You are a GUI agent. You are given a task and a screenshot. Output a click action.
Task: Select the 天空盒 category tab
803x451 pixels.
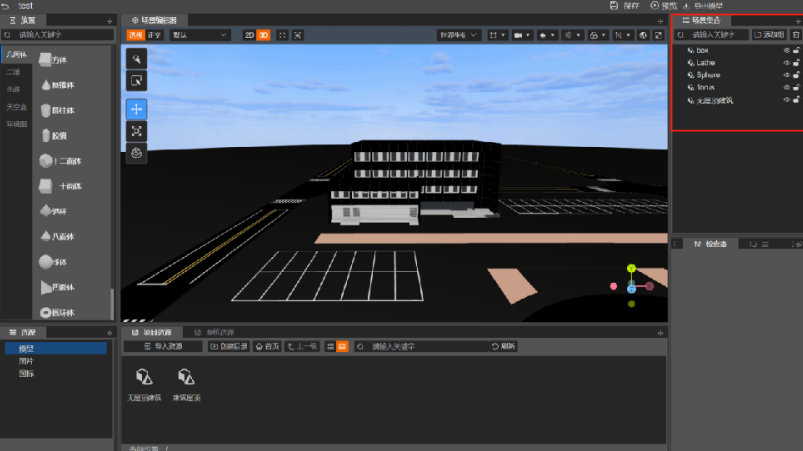(x=16, y=107)
